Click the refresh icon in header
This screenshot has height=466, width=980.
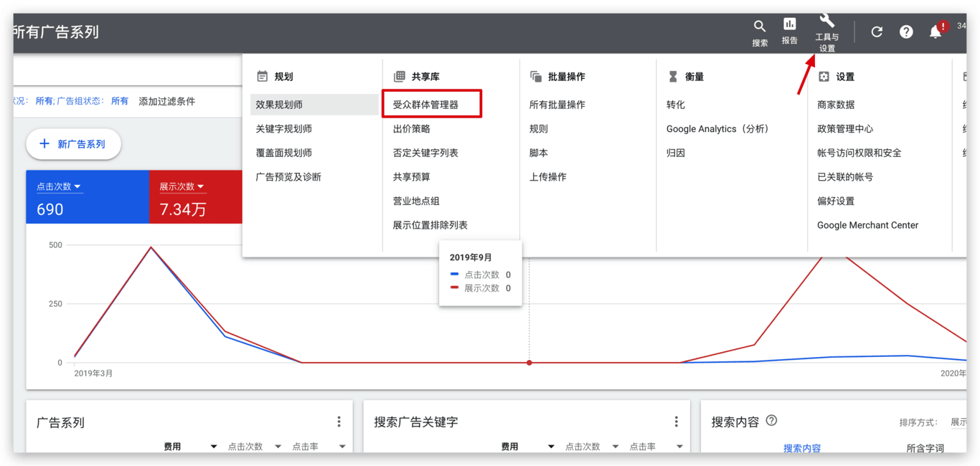coord(877,32)
